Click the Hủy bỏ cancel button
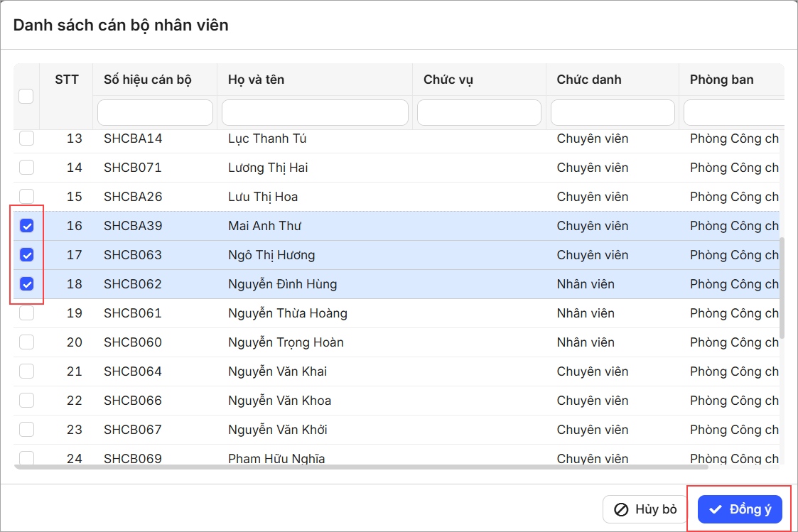The height and width of the screenshot is (532, 798). click(x=645, y=509)
